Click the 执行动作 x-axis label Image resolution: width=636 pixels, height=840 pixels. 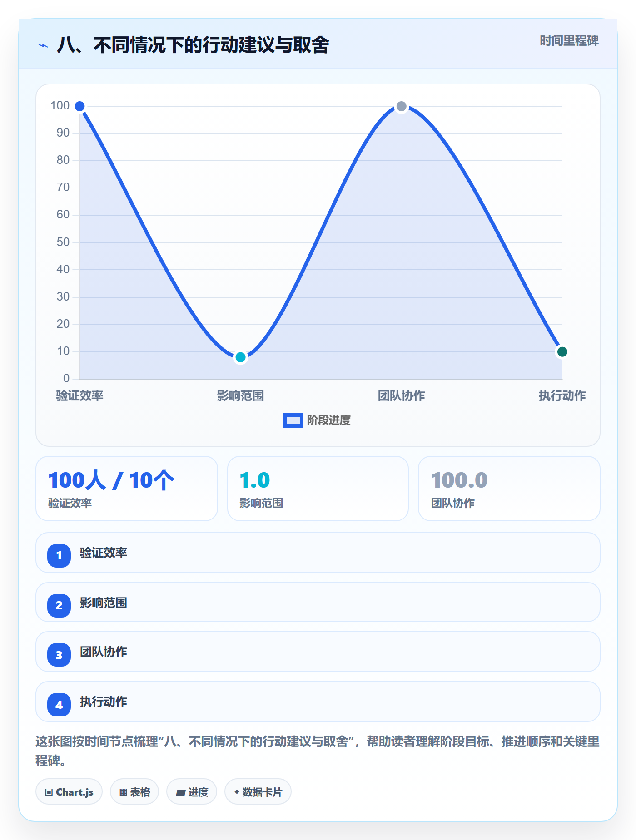[x=562, y=395]
